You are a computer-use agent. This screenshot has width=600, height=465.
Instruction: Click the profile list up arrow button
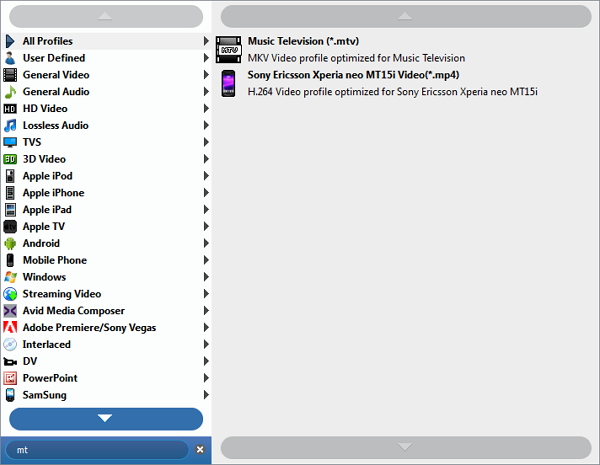coord(406,16)
